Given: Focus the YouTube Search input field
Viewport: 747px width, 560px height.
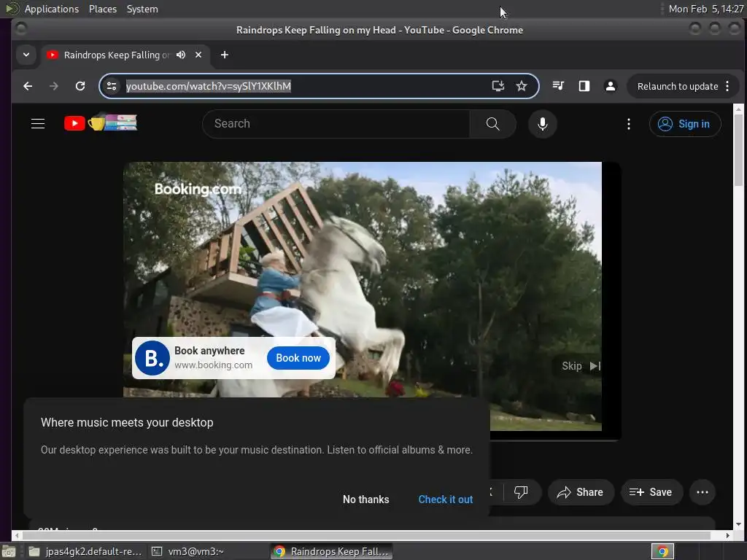Looking at the screenshot, I should pyautogui.click(x=336, y=124).
